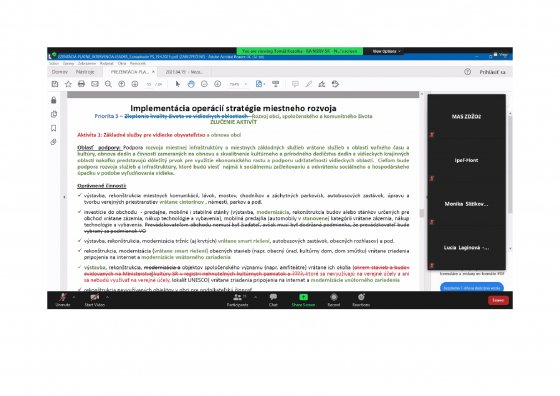Go to previous page with up-arrow icon
560x396 pixels.
tap(121, 84)
